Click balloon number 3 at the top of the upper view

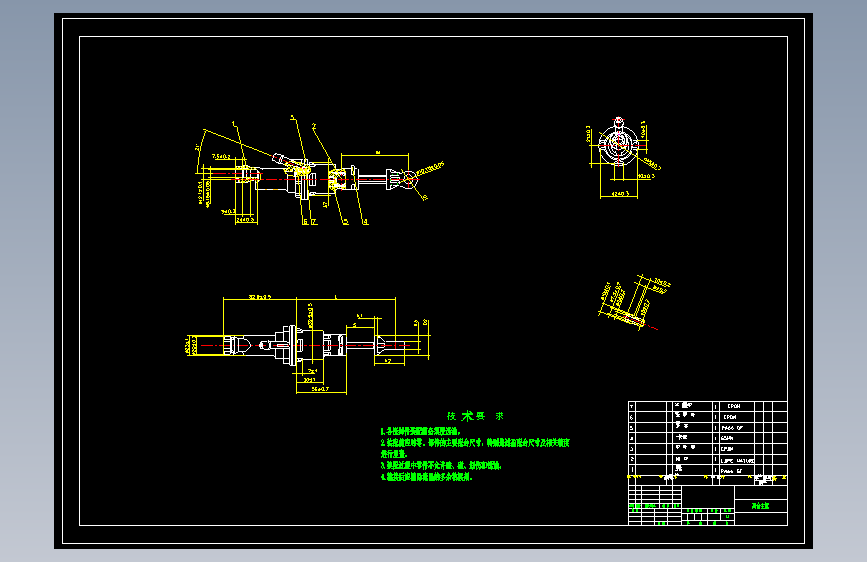click(x=293, y=118)
